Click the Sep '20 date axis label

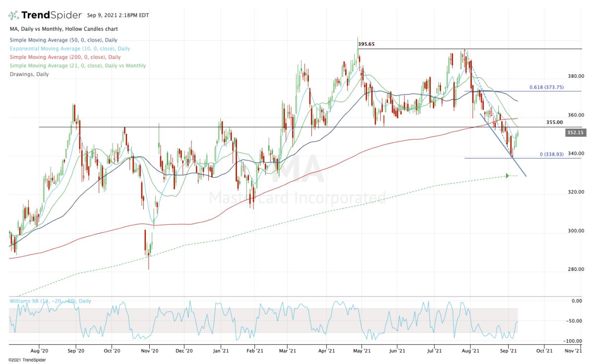pos(76,351)
